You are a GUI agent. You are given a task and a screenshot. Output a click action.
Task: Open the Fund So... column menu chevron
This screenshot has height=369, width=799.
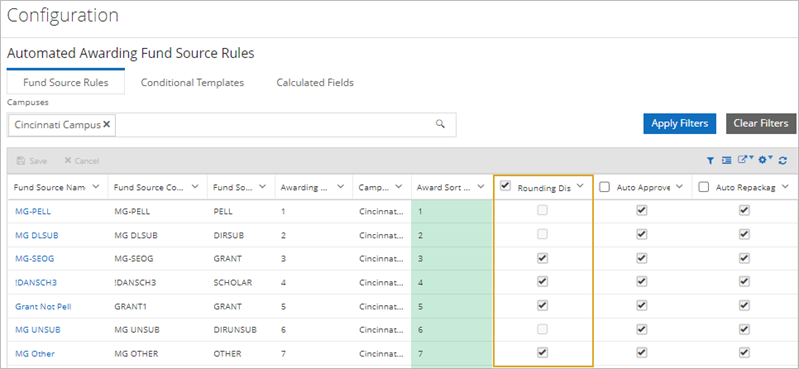262,187
